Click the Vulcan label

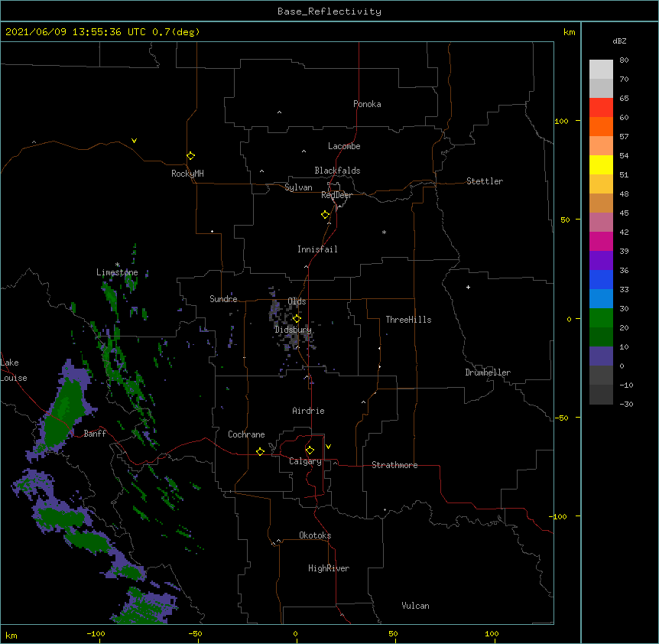point(415,606)
